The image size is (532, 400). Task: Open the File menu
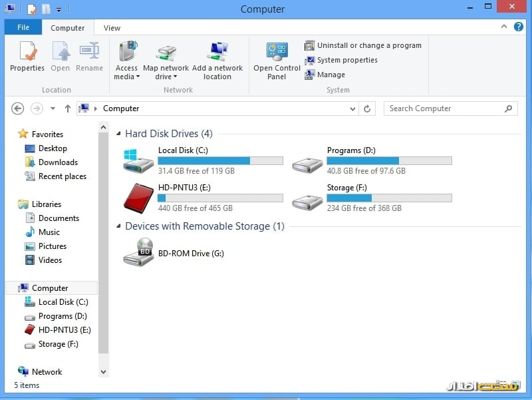coord(23,28)
